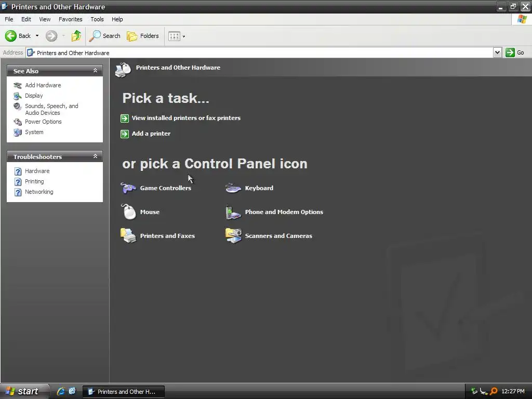Click the network connection tray icon

[484, 392]
